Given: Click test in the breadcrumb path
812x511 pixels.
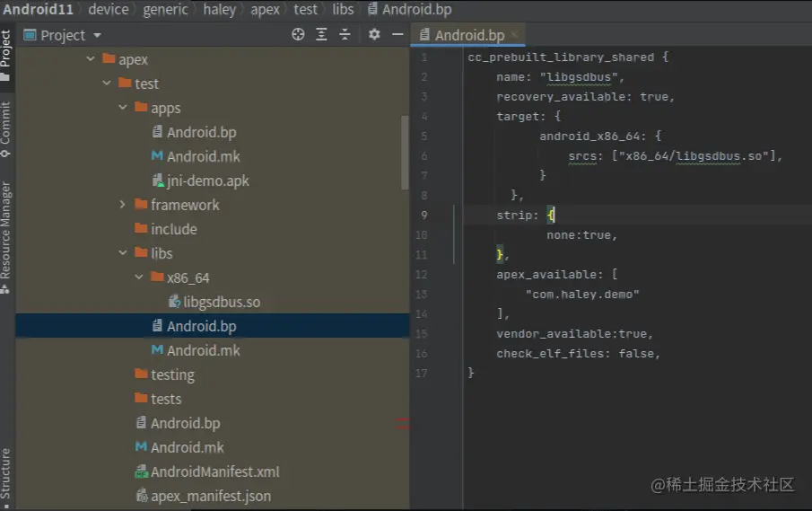Looking at the screenshot, I should click(x=306, y=9).
